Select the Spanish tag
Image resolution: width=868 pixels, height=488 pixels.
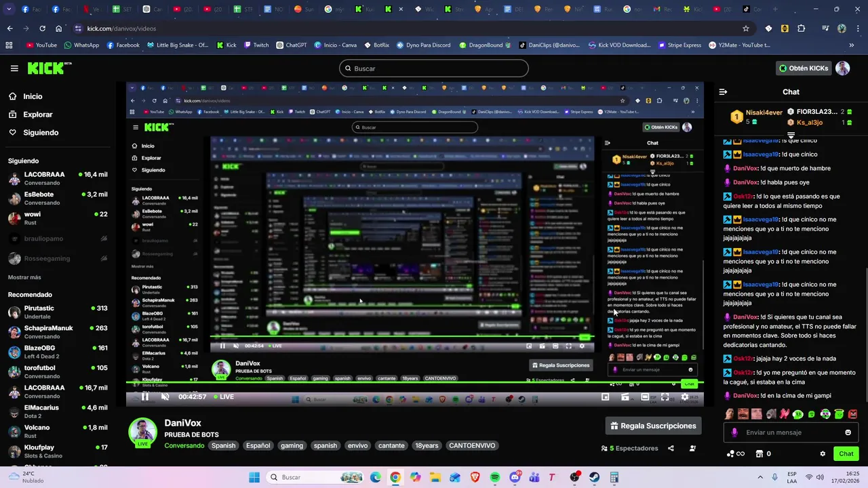coord(223,445)
